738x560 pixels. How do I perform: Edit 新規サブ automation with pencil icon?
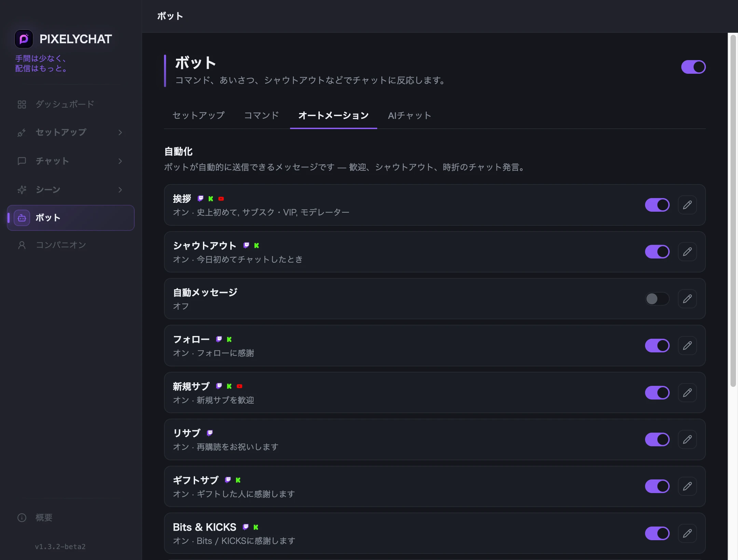coord(687,393)
